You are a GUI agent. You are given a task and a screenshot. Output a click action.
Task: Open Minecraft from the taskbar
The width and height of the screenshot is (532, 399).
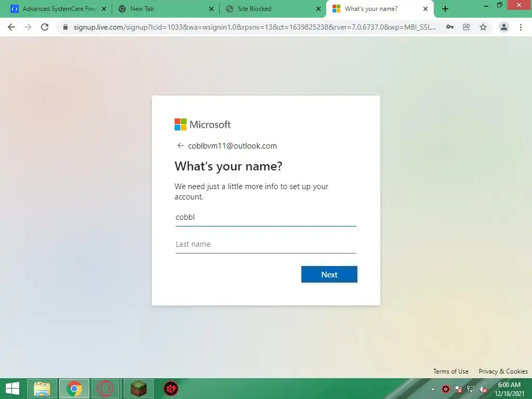coord(138,389)
